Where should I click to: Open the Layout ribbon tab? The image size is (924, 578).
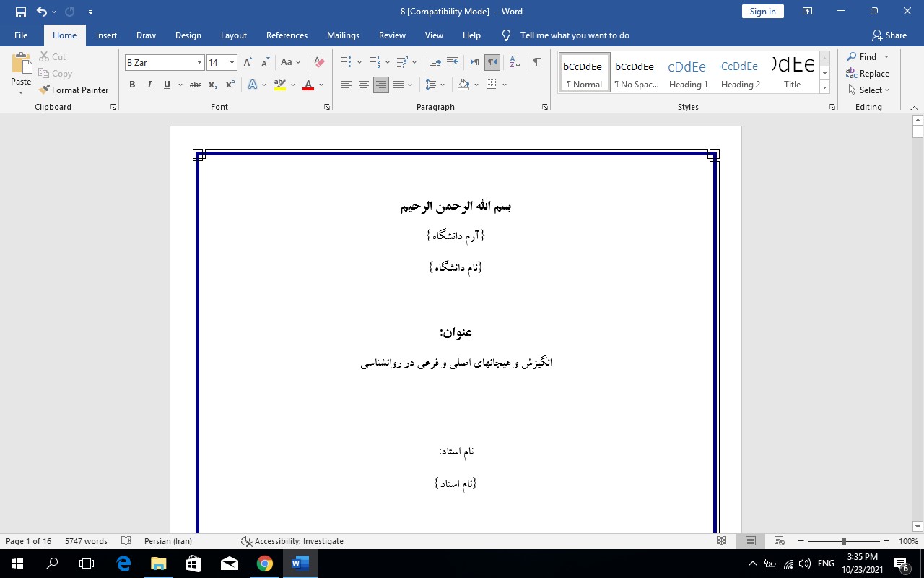point(233,35)
